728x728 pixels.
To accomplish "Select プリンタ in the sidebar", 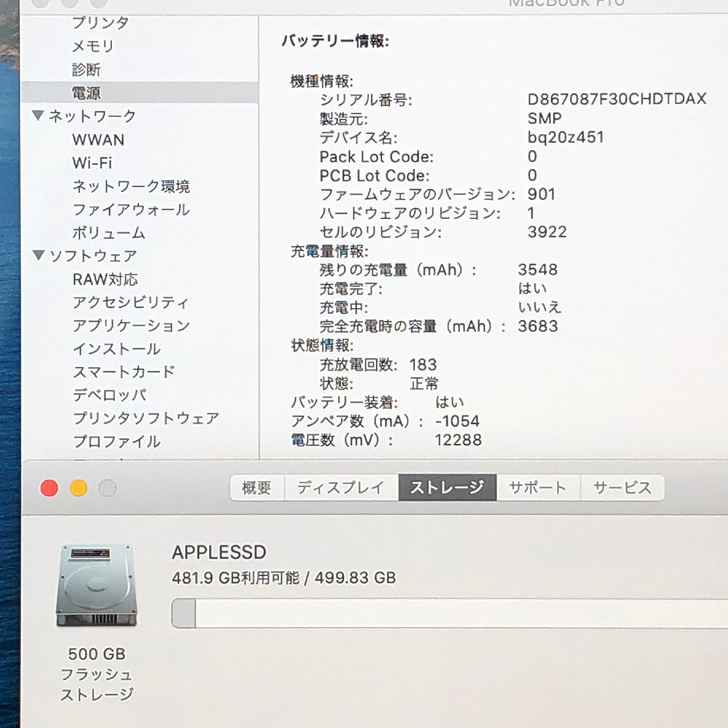I will point(100,23).
